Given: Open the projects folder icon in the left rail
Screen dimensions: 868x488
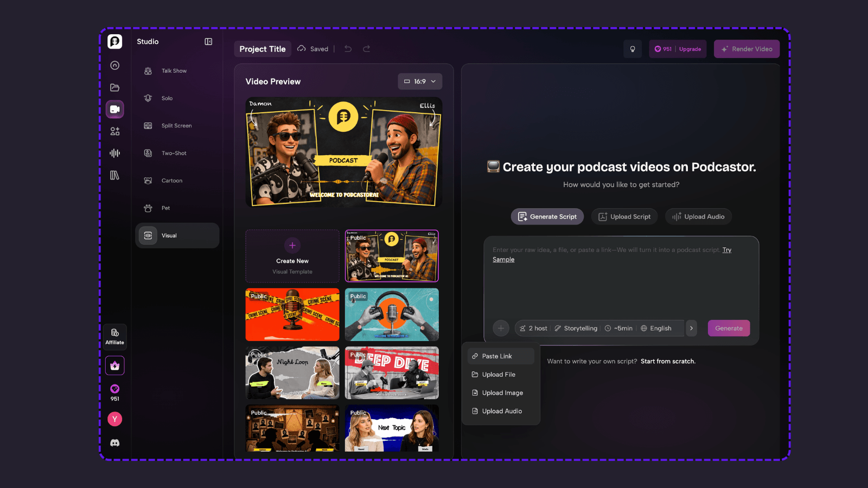Looking at the screenshot, I should click(x=114, y=87).
